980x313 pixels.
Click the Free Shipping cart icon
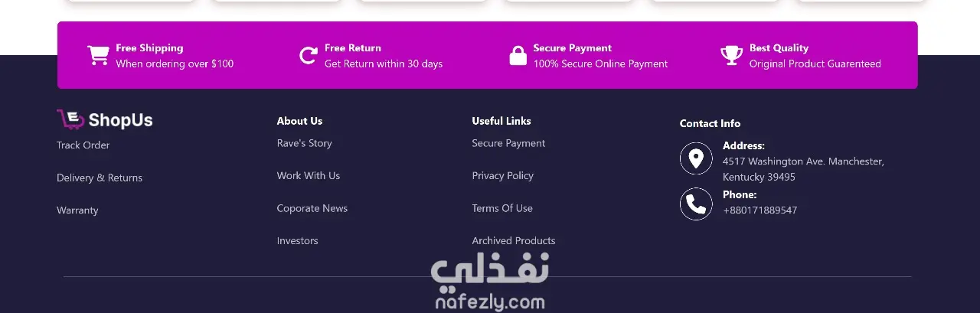point(98,56)
